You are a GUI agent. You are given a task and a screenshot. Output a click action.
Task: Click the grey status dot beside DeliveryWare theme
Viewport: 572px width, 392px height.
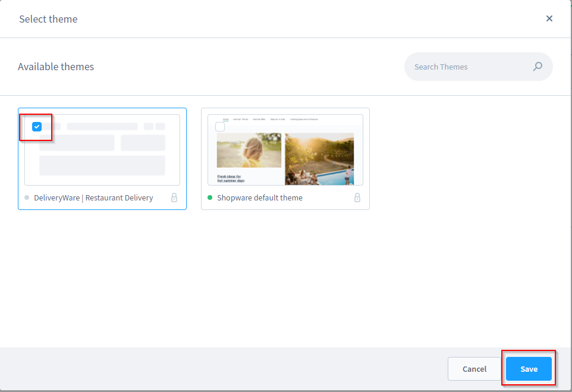tap(27, 197)
